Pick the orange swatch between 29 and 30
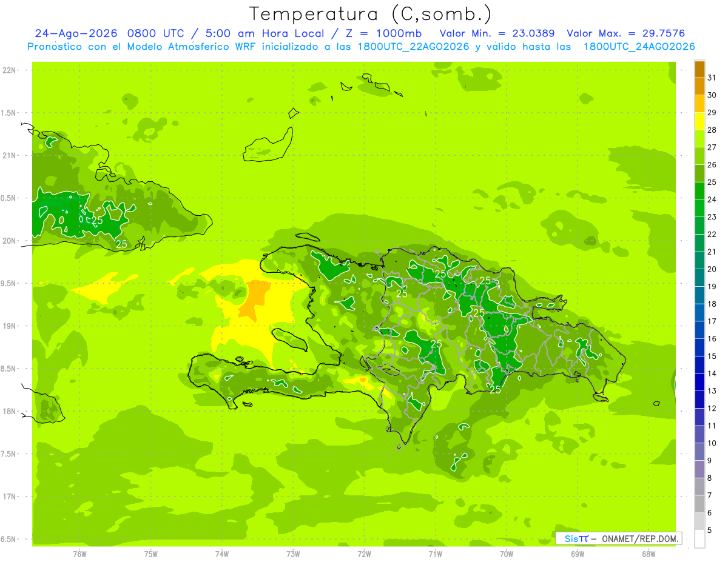The height and width of the screenshot is (562, 728). coord(699,104)
